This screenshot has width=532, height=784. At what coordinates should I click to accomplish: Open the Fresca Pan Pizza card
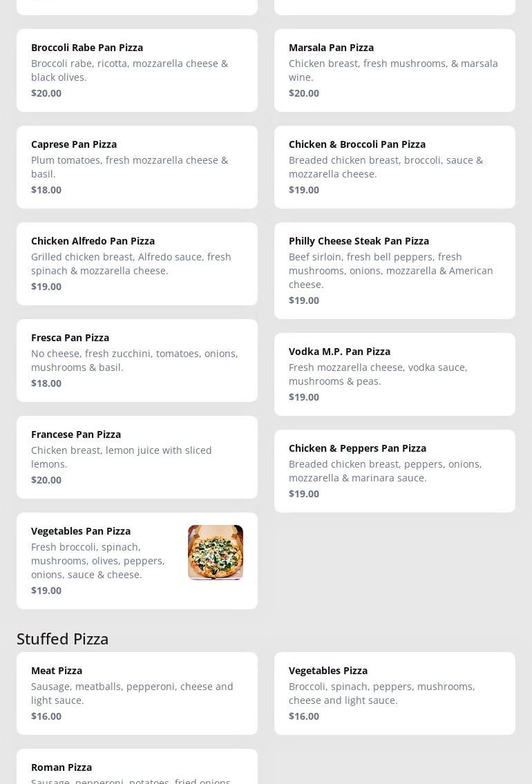point(137,360)
